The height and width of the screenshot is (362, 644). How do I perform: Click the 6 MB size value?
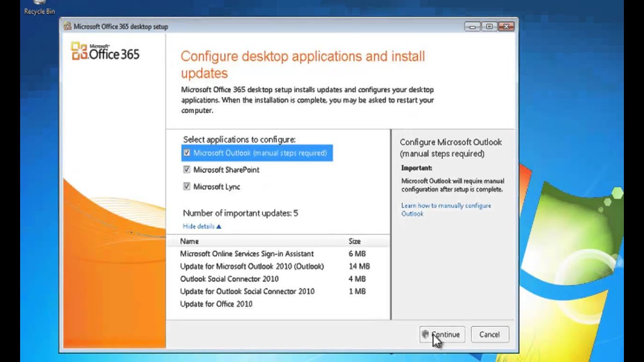click(x=357, y=254)
